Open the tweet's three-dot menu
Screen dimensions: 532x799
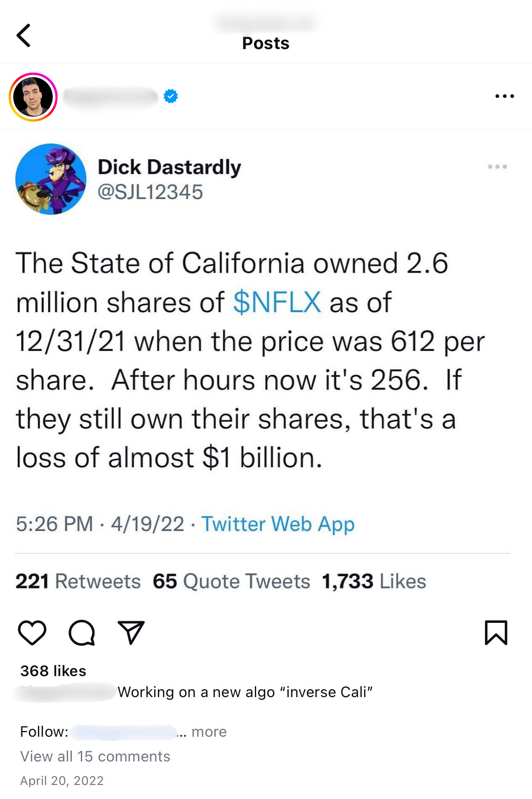pos(497,167)
